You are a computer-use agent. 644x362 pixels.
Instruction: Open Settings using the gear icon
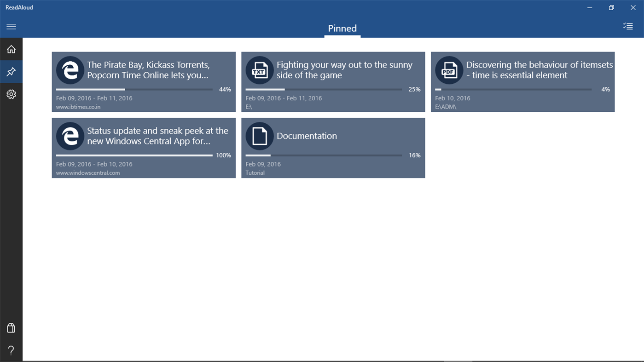pyautogui.click(x=11, y=94)
